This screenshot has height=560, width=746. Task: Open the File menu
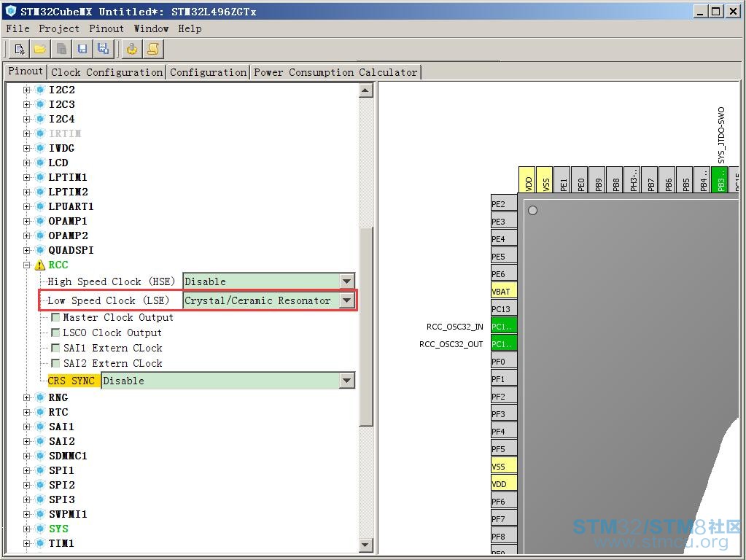click(18, 28)
